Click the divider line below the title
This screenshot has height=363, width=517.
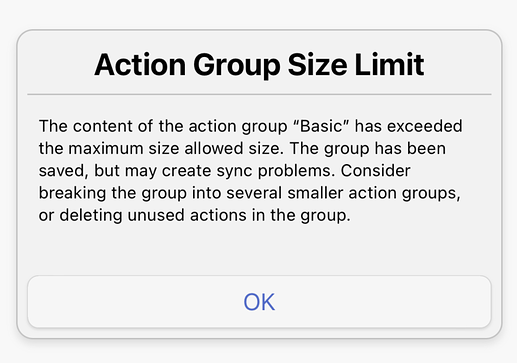coord(259,95)
